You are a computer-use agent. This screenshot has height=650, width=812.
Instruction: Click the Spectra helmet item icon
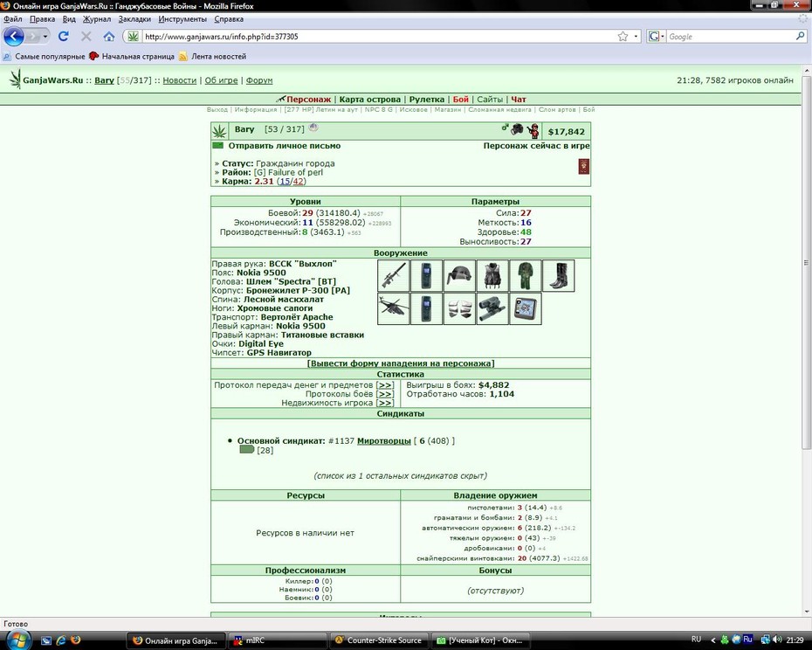(459, 276)
